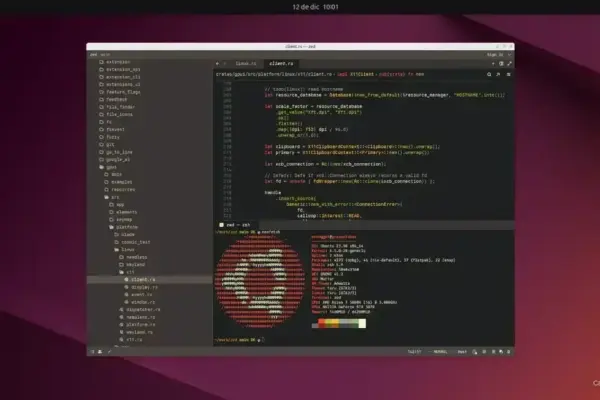Screen dimensions: 600x400
Task: Expand the blade folder
Action: pyautogui.click(x=124, y=235)
